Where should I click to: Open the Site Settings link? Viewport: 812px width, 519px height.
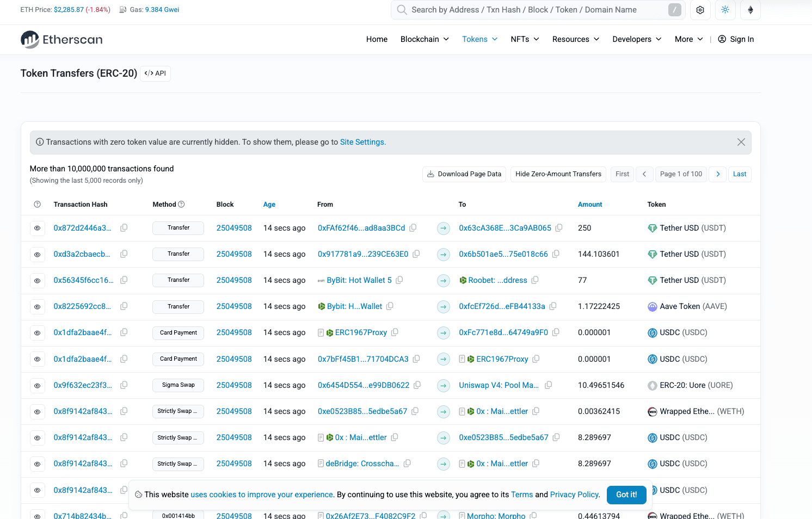coord(362,142)
